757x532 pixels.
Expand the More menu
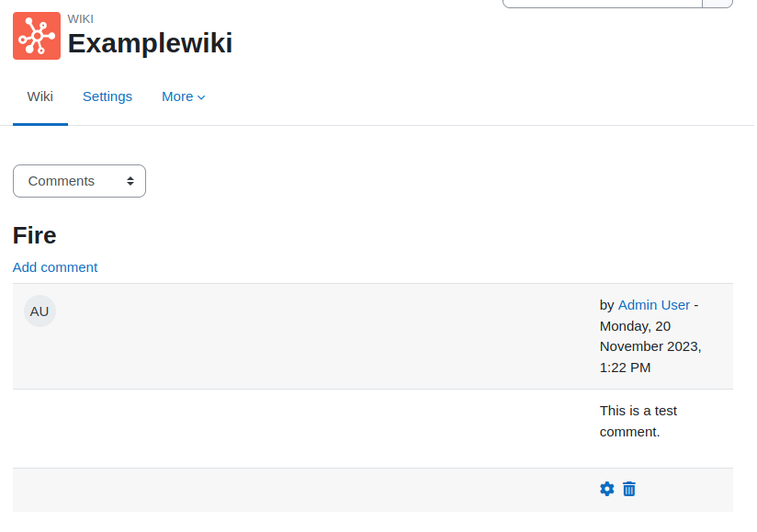tap(184, 96)
